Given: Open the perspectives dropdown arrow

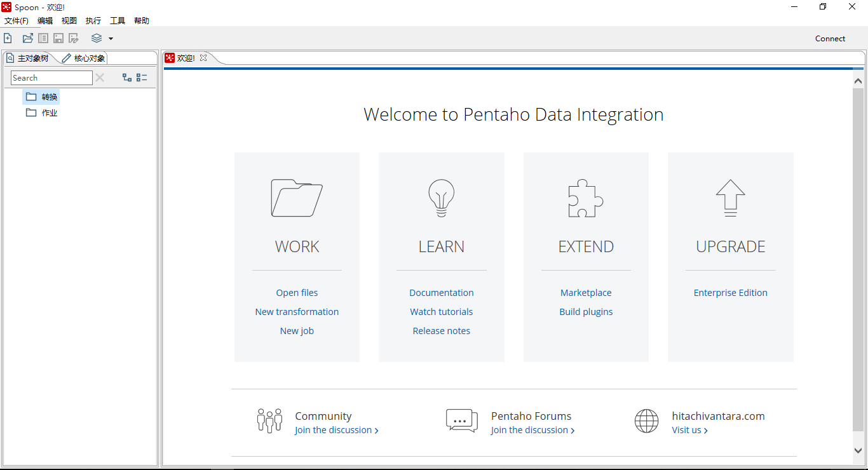Looking at the screenshot, I should [111, 39].
